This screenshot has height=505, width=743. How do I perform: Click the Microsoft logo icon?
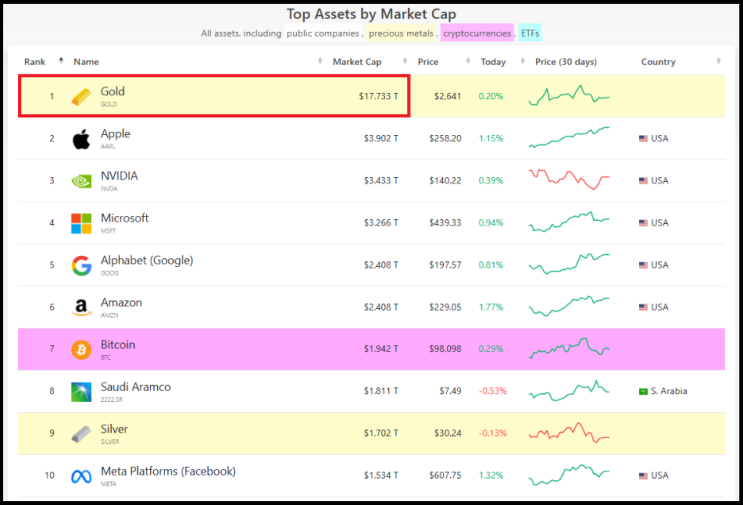click(81, 223)
